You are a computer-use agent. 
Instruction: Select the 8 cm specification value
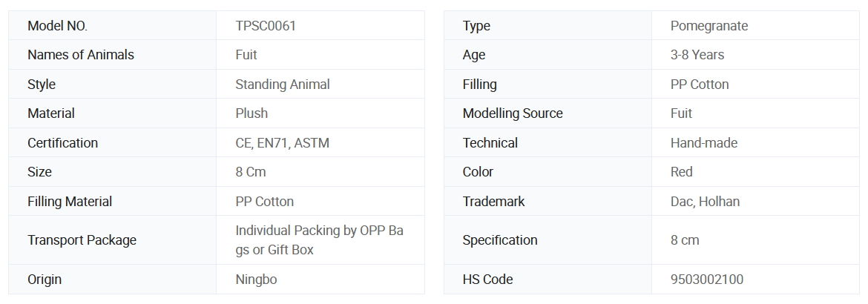click(x=685, y=240)
